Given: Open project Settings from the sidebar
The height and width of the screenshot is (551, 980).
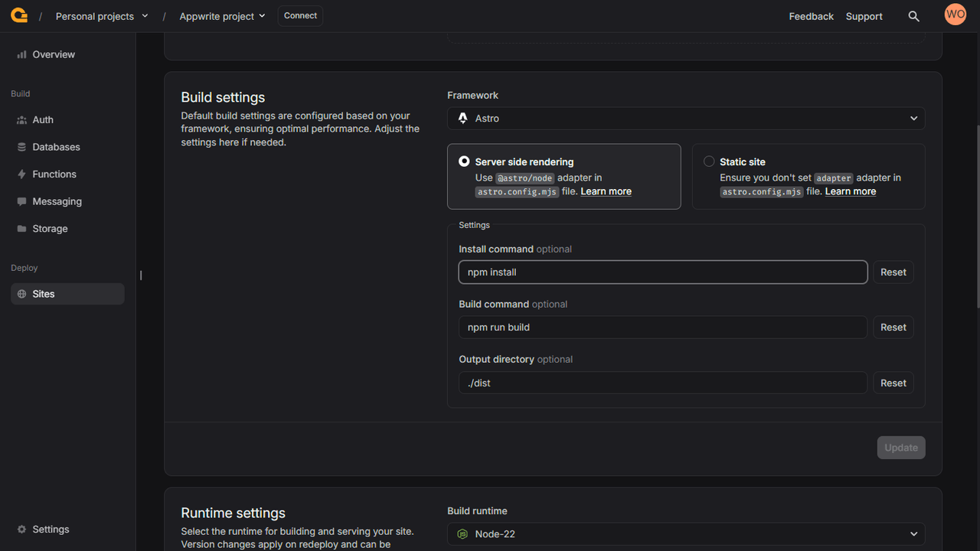Looking at the screenshot, I should (x=51, y=529).
